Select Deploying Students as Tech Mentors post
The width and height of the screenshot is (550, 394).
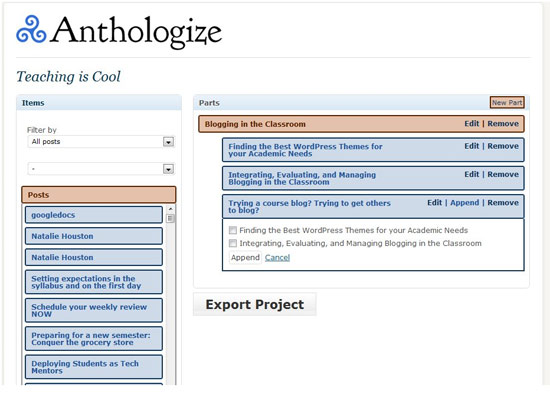(94, 367)
